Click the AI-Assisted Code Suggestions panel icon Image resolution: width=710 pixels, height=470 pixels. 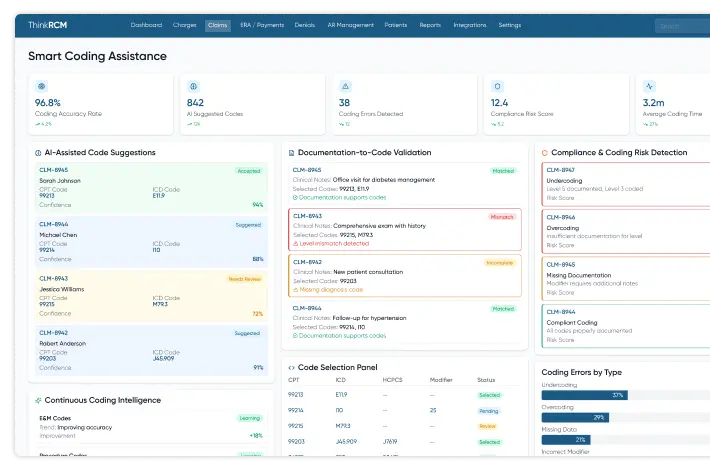click(37, 153)
